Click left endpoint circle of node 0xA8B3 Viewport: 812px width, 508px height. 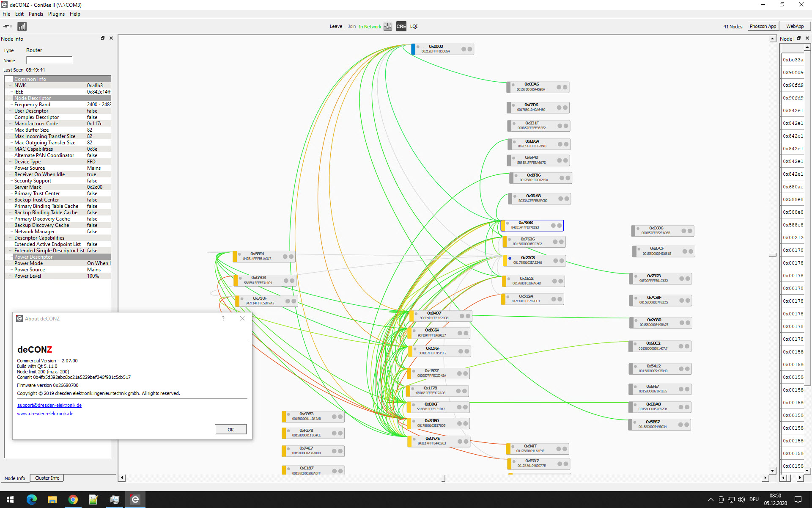point(553,226)
